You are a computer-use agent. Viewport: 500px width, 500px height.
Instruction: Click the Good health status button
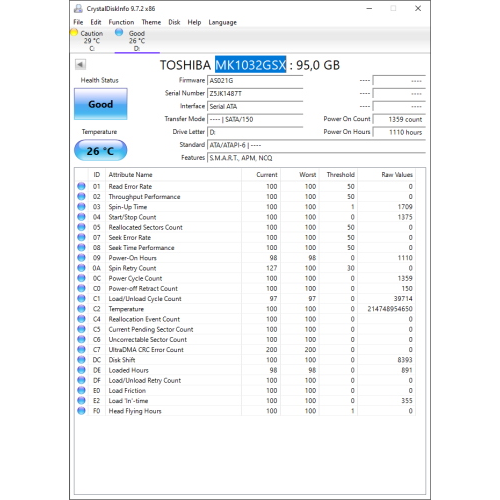coord(101,104)
